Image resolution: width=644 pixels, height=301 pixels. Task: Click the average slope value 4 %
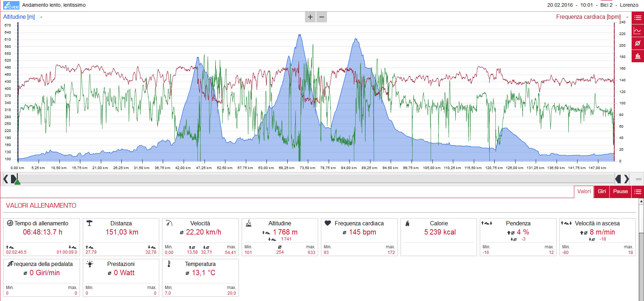[x=523, y=232]
